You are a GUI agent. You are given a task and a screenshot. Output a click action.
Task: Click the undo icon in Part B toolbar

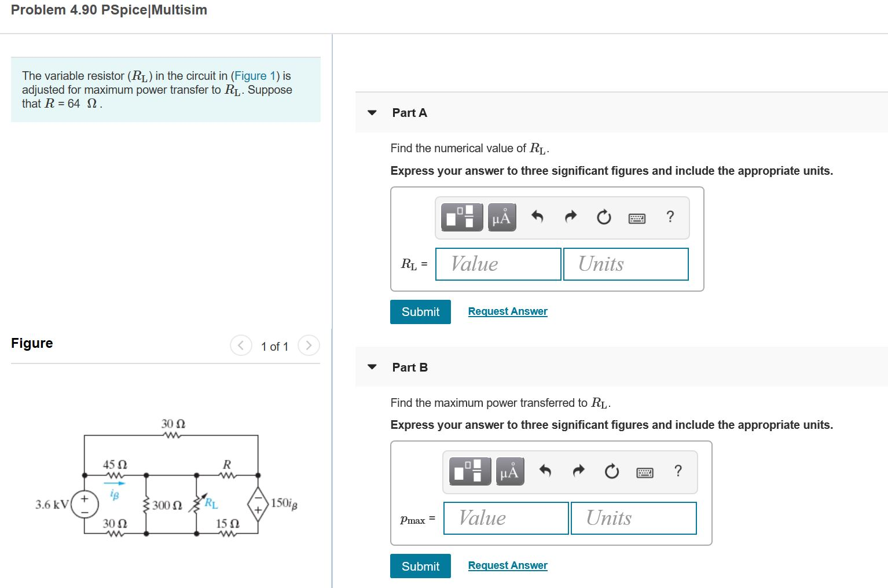545,471
